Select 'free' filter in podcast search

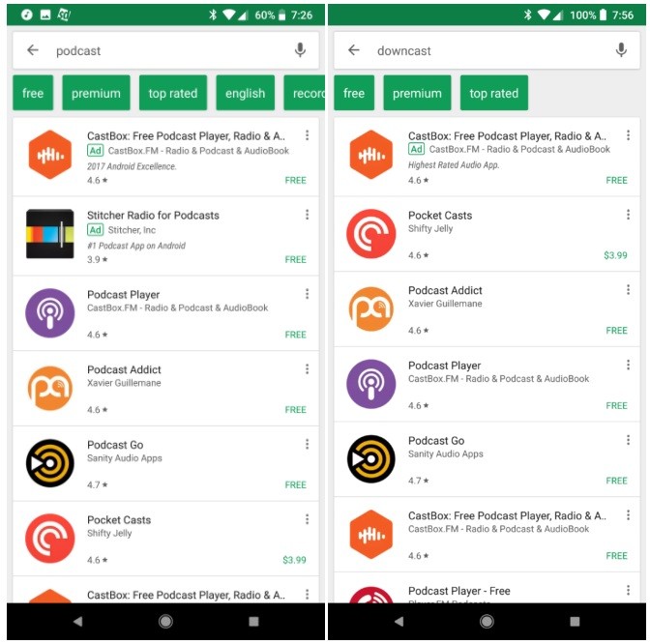click(33, 93)
